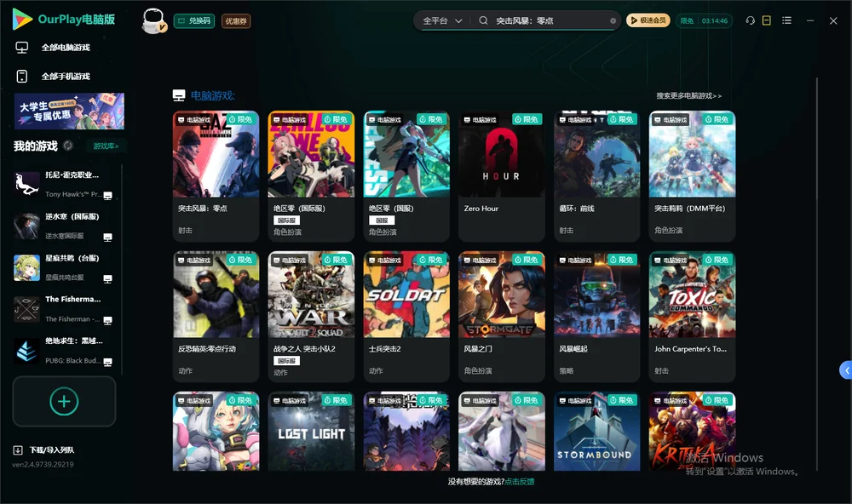Open the 极速会员 membership button
Viewport: 852px width, 504px height.
648,20
